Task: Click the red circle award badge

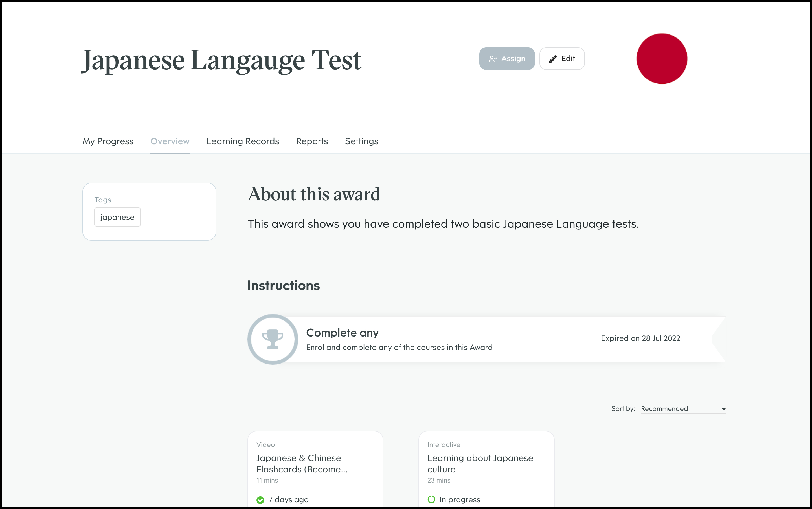Action: (661, 59)
